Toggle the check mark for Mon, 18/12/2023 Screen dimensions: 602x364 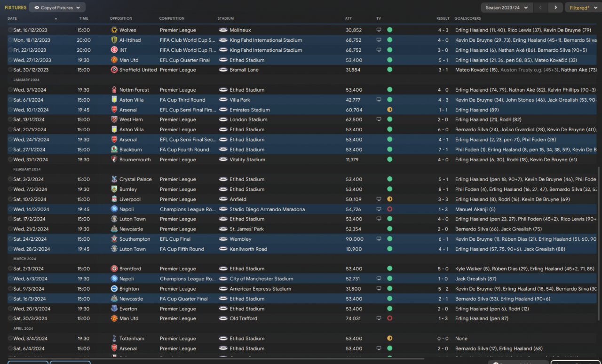click(10, 40)
